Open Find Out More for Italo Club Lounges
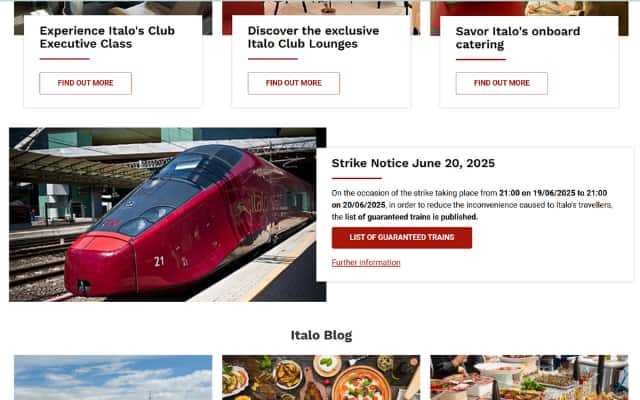The height and width of the screenshot is (400, 640). pyautogui.click(x=293, y=83)
